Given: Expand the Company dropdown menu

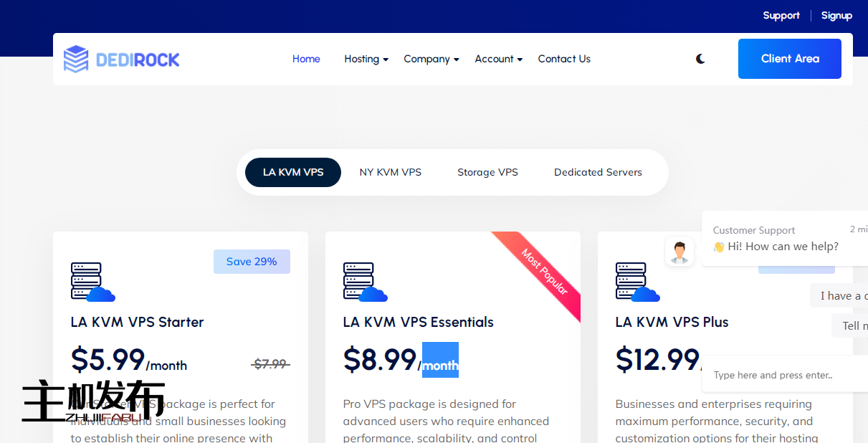Looking at the screenshot, I should [431, 59].
